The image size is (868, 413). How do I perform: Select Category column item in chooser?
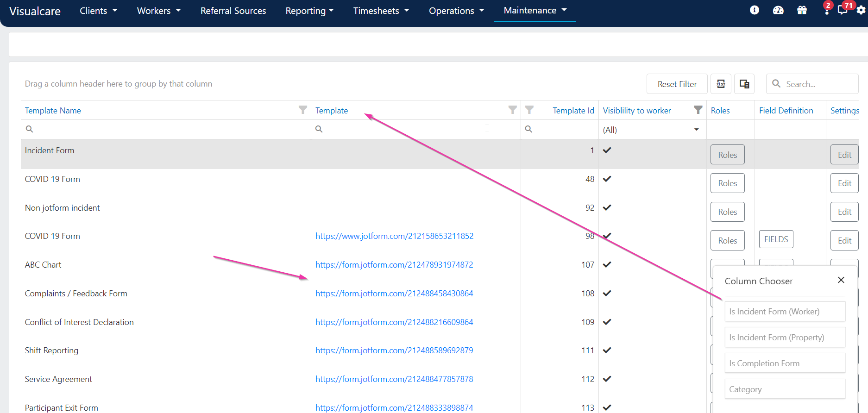coord(785,389)
